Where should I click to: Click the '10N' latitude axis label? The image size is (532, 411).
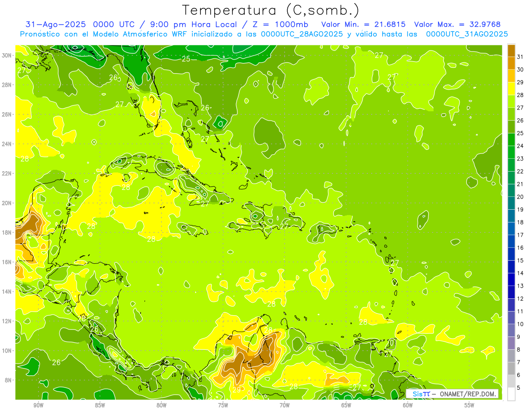tap(7, 351)
